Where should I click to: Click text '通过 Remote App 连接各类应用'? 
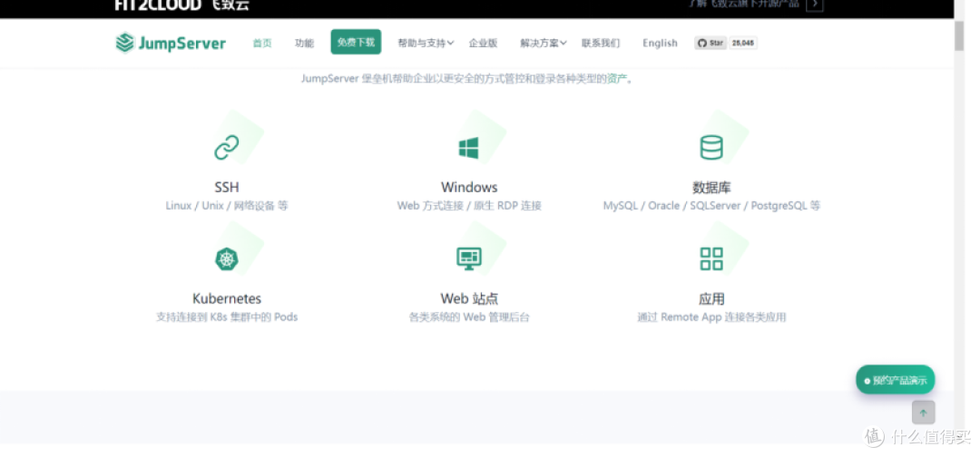pos(711,317)
